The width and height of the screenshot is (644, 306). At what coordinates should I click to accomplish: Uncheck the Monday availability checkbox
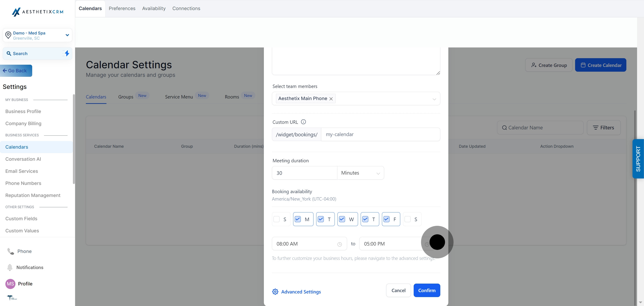[297, 219]
